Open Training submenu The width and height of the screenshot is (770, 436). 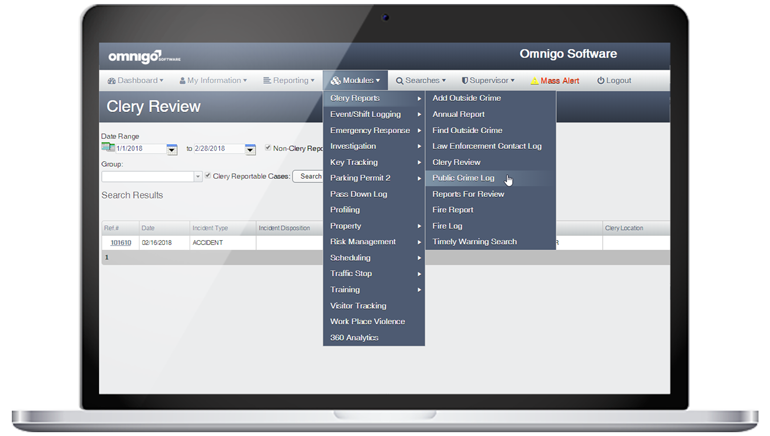(374, 290)
